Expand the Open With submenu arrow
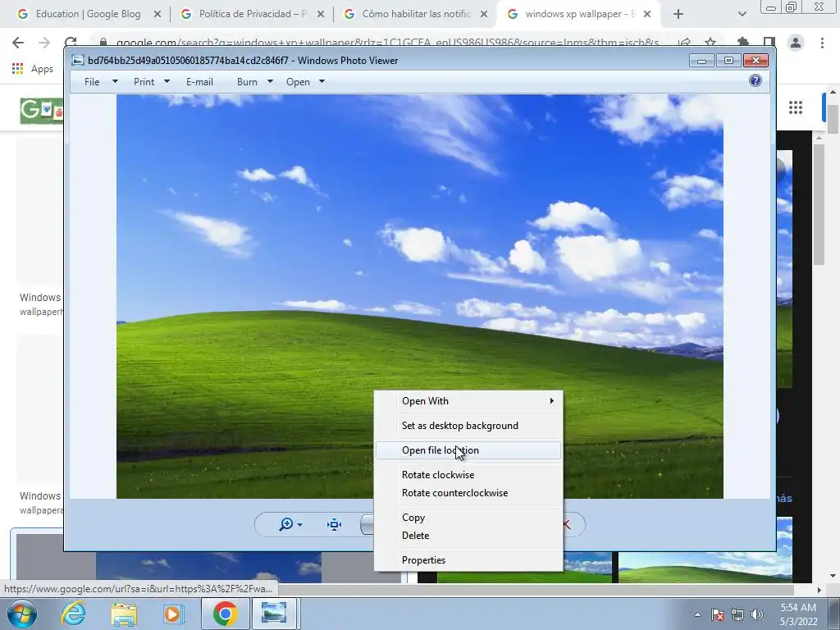This screenshot has height=630, width=840. (x=552, y=400)
